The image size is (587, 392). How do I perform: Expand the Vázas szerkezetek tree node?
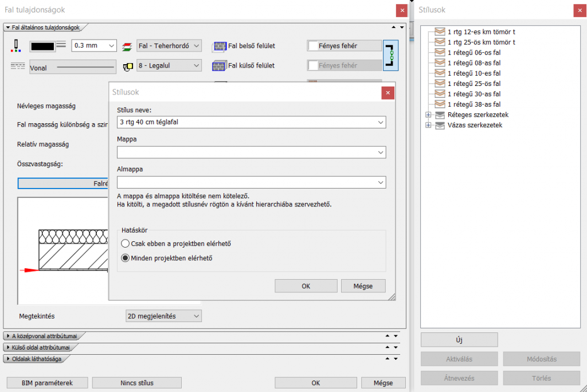coord(428,125)
